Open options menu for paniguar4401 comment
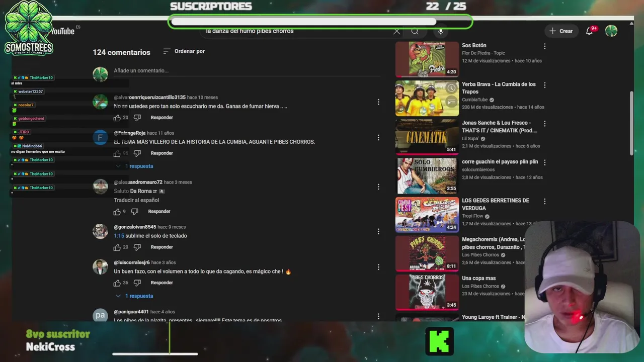The image size is (644, 362). [x=378, y=316]
